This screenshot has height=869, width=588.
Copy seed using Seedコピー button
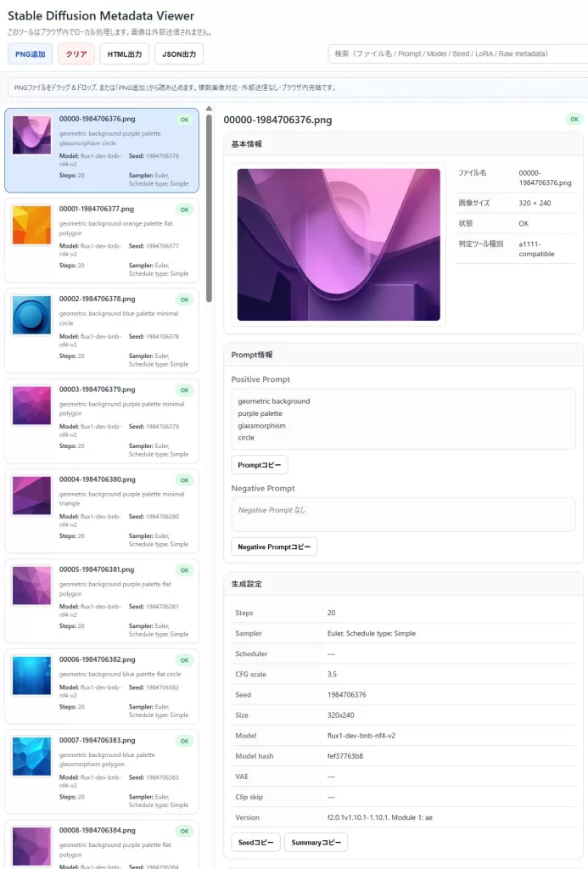coord(255,842)
